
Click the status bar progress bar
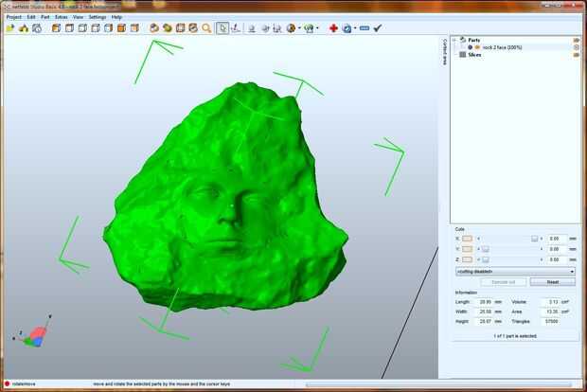(438, 384)
